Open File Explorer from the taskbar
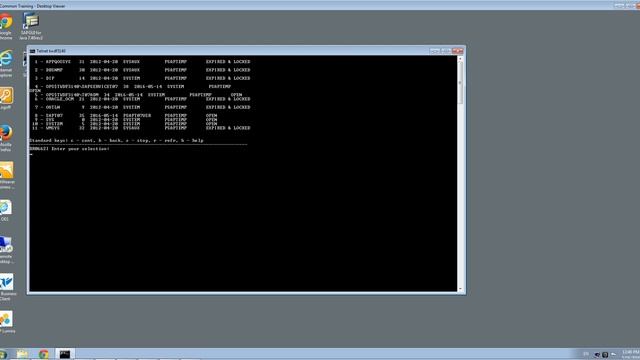Image resolution: width=640 pixels, height=360 pixels. coord(22,354)
